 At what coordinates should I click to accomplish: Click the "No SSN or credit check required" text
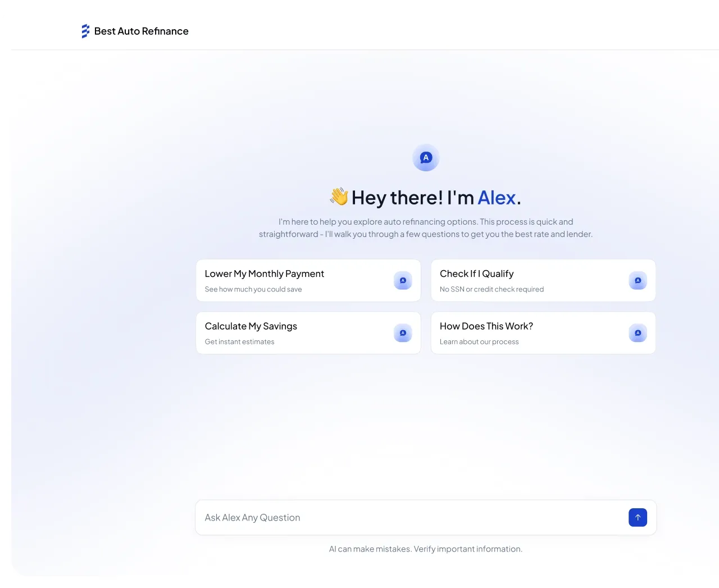[492, 289]
